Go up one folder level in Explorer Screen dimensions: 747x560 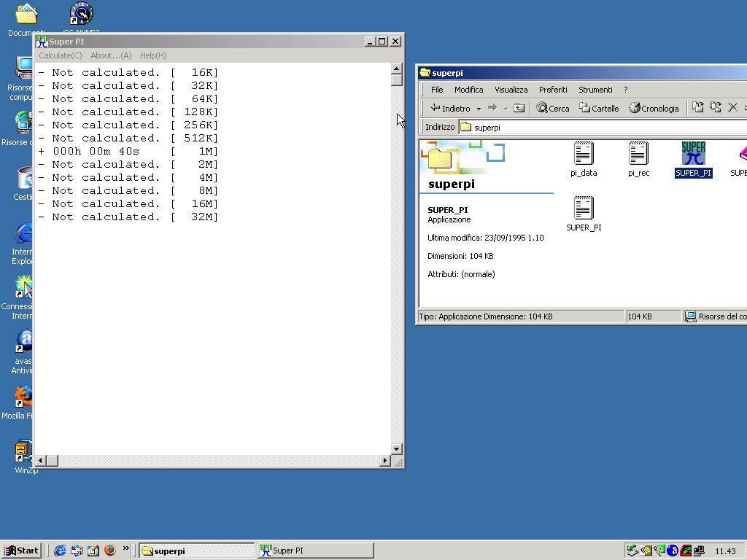pyautogui.click(x=519, y=108)
